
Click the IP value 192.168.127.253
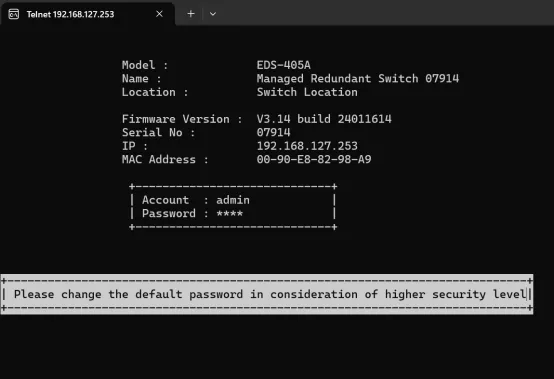pos(307,146)
